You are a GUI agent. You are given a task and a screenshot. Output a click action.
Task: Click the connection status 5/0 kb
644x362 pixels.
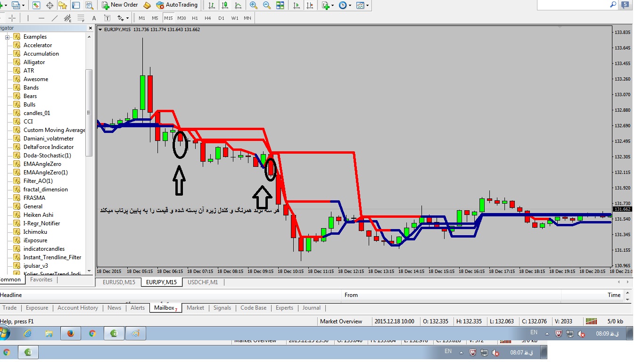coord(615,321)
